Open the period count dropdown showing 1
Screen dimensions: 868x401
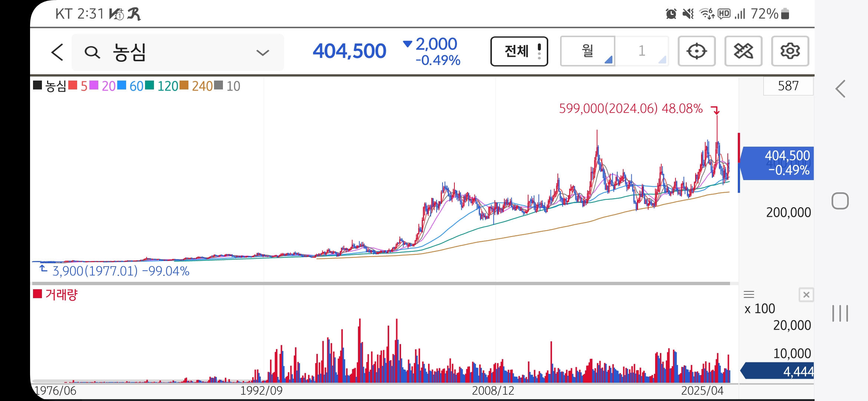click(642, 51)
